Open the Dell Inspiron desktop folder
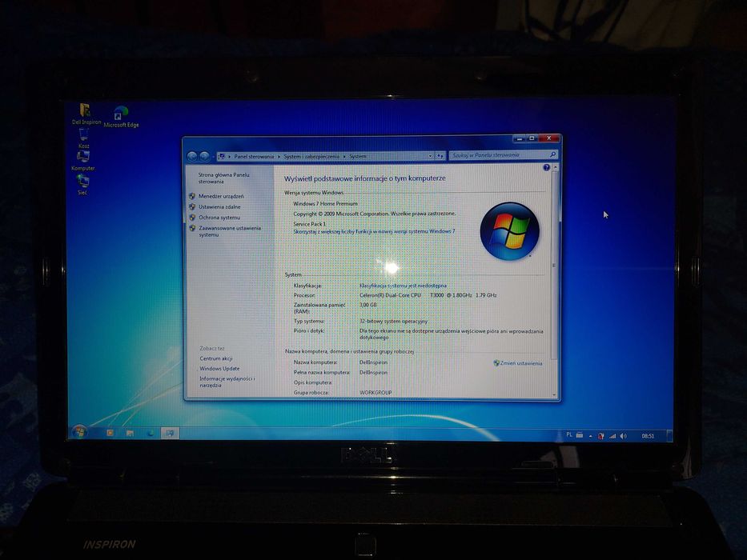The width and height of the screenshot is (747, 560). click(x=86, y=114)
